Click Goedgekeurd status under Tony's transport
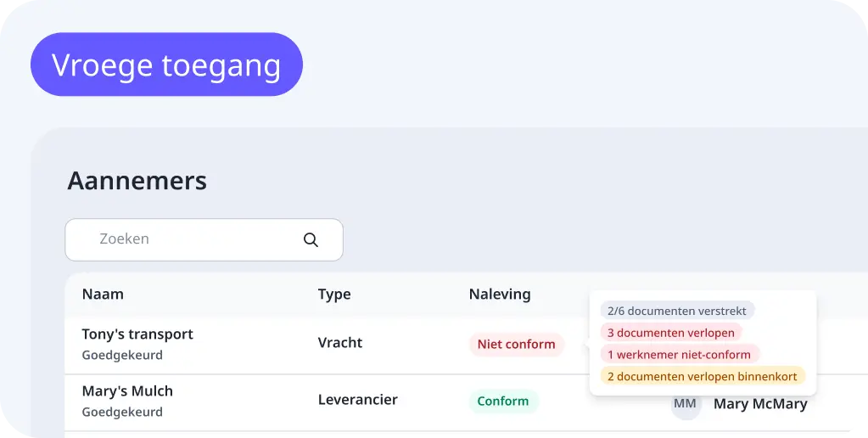The height and width of the screenshot is (438, 868). pos(122,355)
